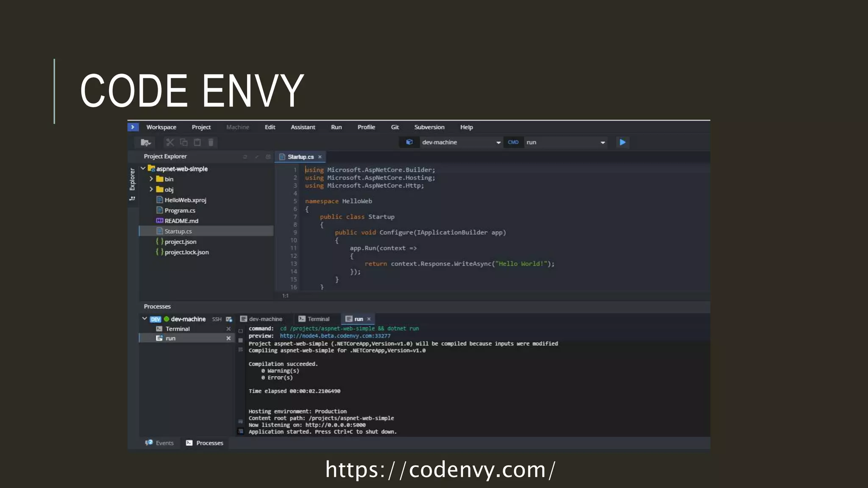Image resolution: width=868 pixels, height=488 pixels.
Task: Click the DEV badge on dev-machine
Action: pos(156,319)
